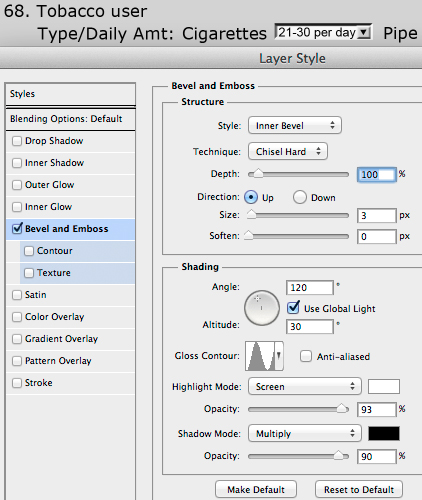Image resolution: width=422 pixels, height=500 pixels.
Task: Click the Angle light direction dial
Action: pos(262,308)
